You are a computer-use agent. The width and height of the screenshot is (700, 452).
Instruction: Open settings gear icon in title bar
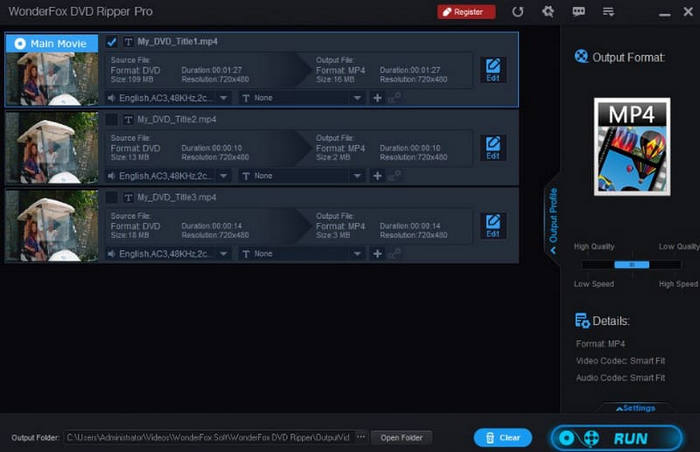(x=548, y=11)
